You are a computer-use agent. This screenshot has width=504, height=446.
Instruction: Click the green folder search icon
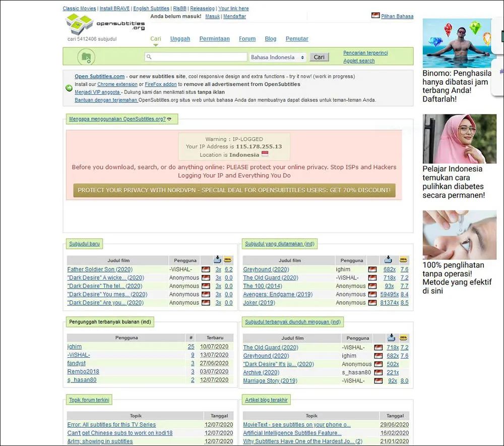86,57
